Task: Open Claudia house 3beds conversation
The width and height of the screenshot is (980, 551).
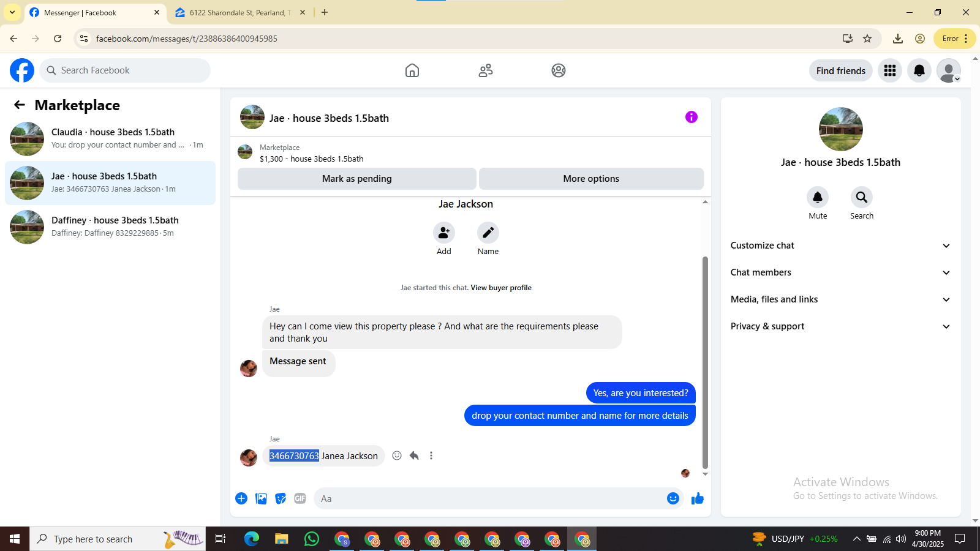Action: pyautogui.click(x=110, y=139)
